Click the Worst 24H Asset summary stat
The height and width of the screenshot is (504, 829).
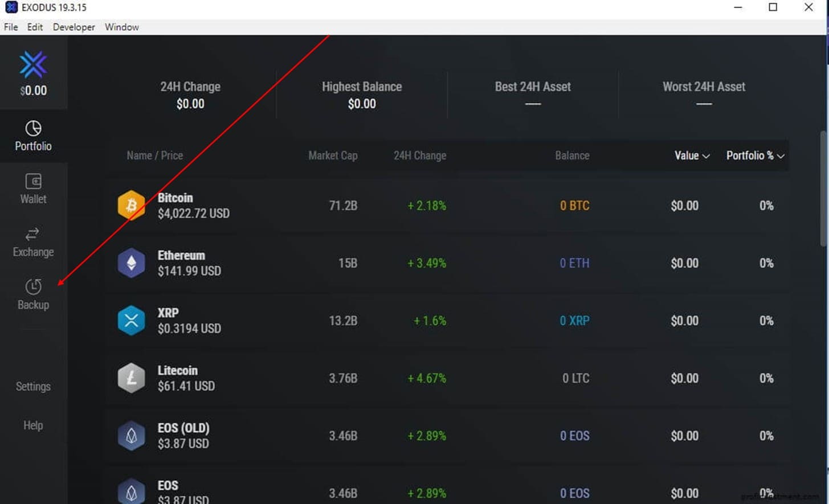[x=704, y=95]
